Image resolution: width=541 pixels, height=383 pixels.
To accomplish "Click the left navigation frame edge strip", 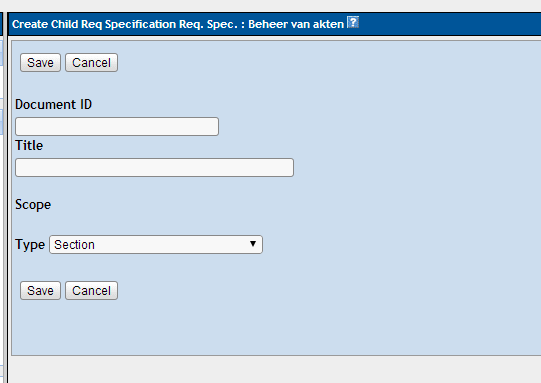I will pos(1,197).
